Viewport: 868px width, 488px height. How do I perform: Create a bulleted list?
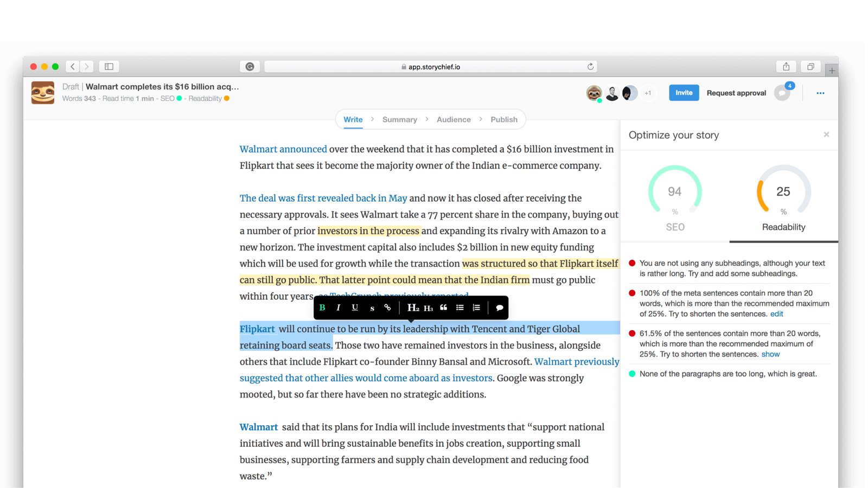pos(460,307)
